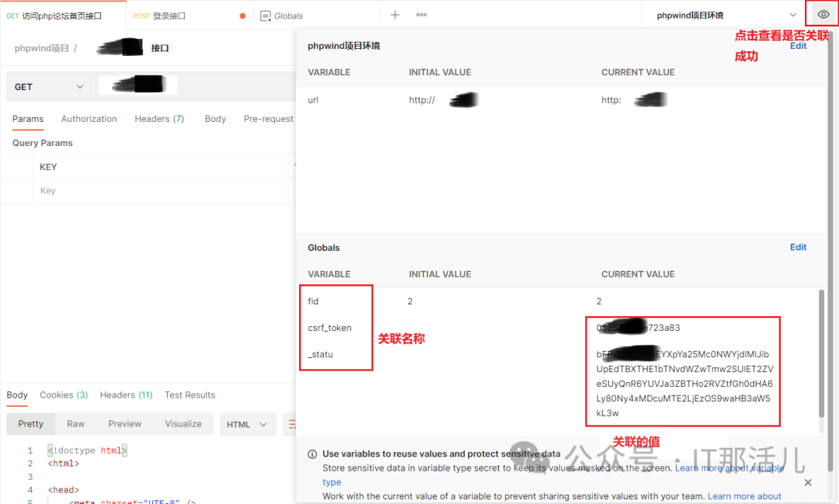The height and width of the screenshot is (504, 839).
Task: Open the Pre-request tab
Action: tap(268, 119)
